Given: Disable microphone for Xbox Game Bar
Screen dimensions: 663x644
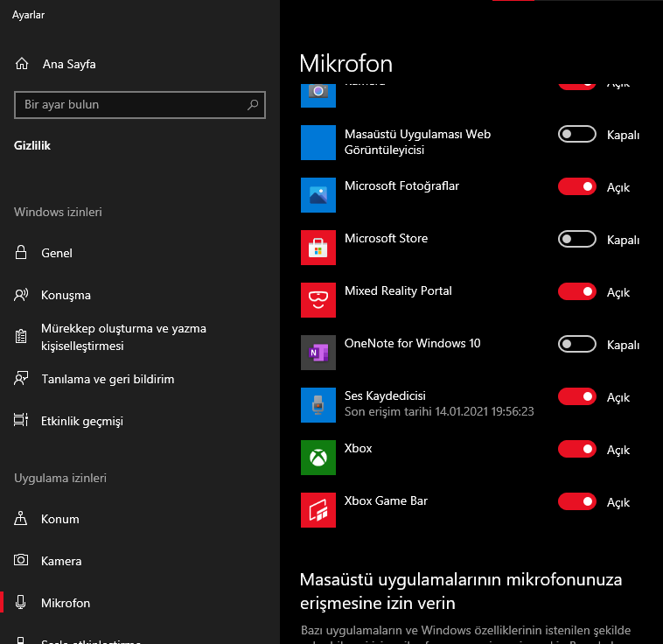Looking at the screenshot, I should (x=576, y=502).
